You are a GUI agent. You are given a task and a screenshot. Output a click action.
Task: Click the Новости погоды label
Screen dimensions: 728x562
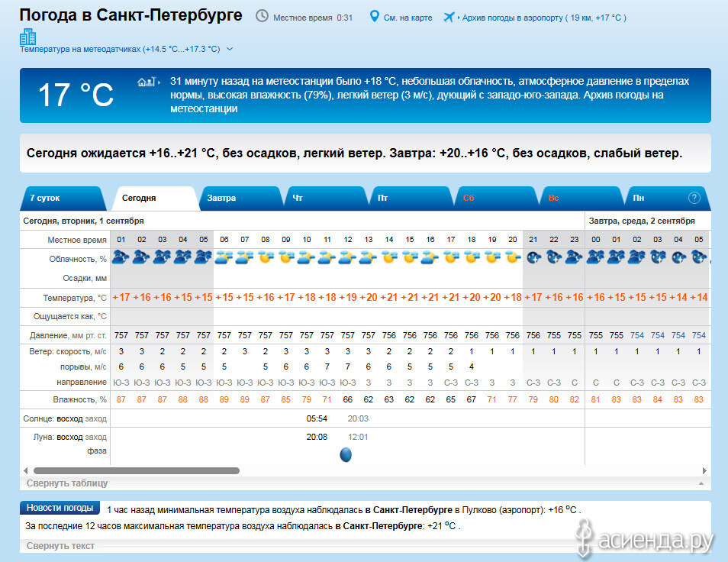coord(60,508)
